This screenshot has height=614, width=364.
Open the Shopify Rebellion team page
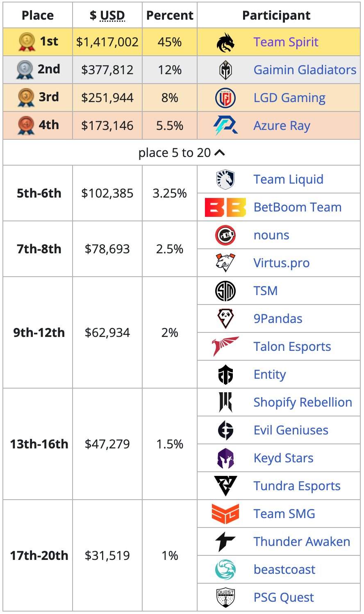(303, 403)
